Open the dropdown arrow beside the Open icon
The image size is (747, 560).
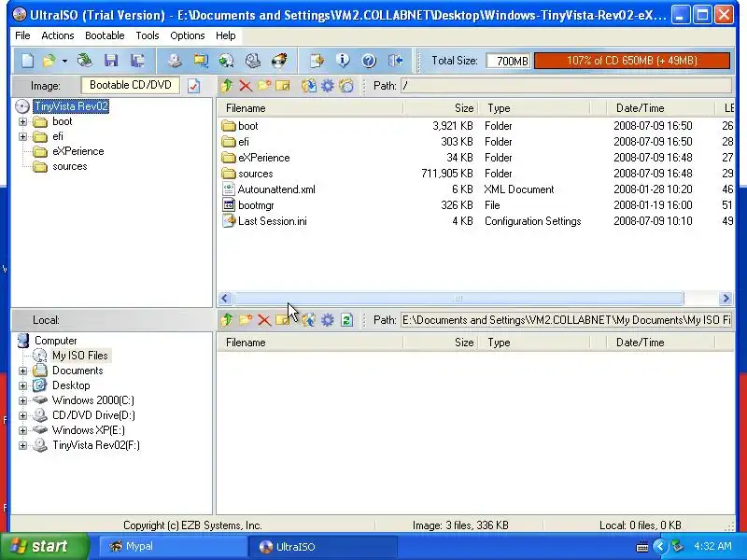coord(64,61)
